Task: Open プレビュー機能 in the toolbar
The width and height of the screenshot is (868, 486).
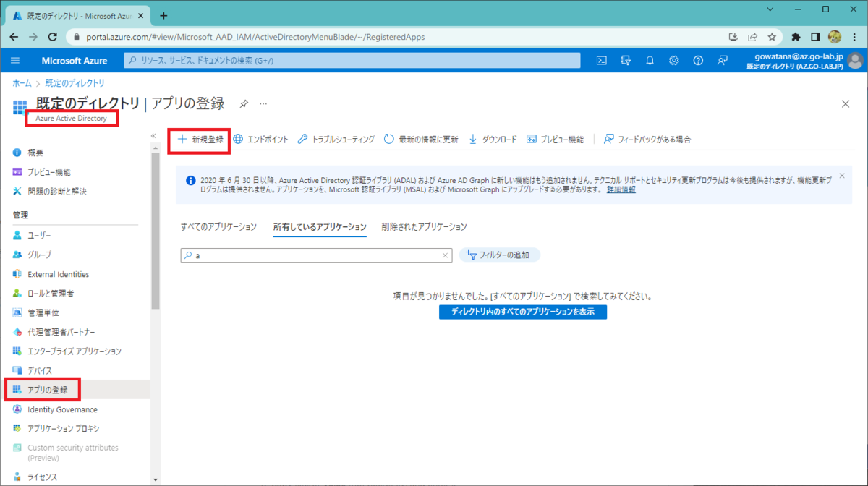Action: (x=555, y=140)
